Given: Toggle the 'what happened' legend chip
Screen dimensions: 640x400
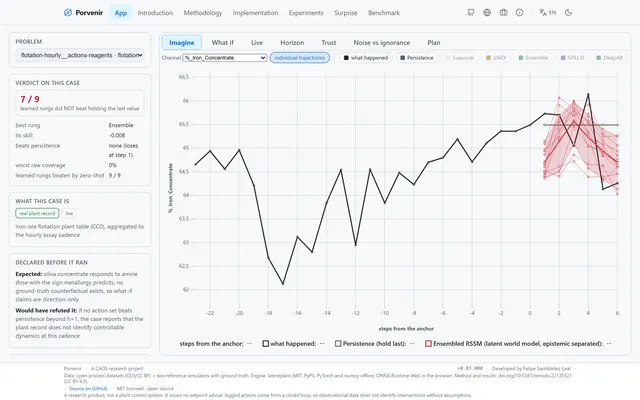Looking at the screenshot, I should [366, 58].
